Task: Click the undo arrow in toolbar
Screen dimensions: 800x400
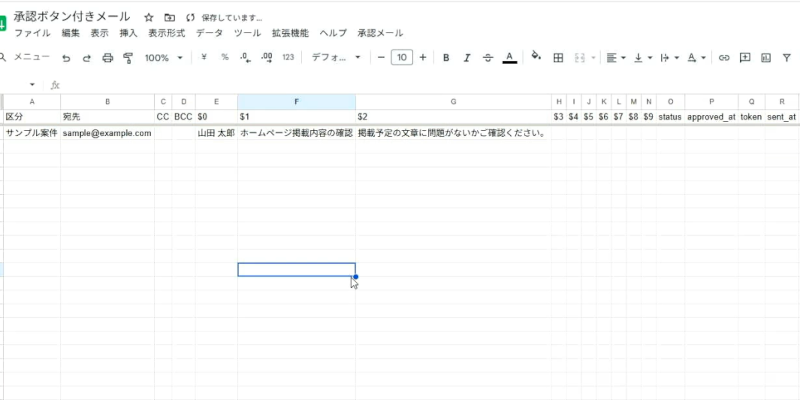Action: [x=66, y=58]
